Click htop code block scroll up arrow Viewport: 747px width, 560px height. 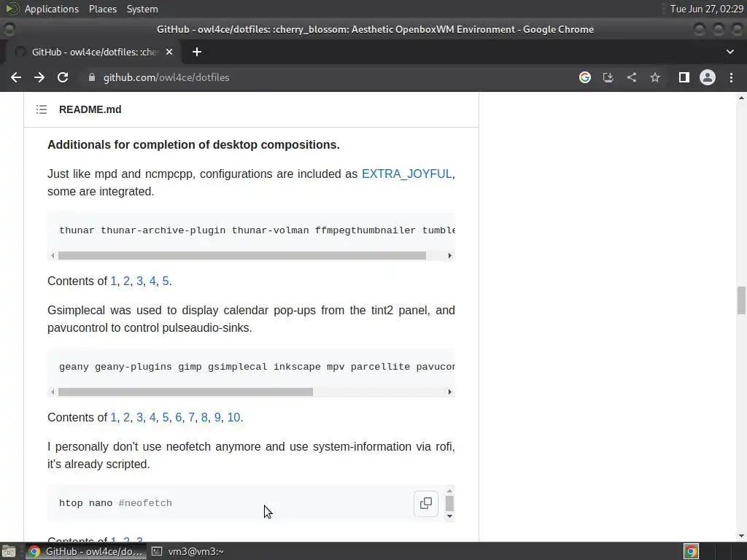click(x=449, y=491)
